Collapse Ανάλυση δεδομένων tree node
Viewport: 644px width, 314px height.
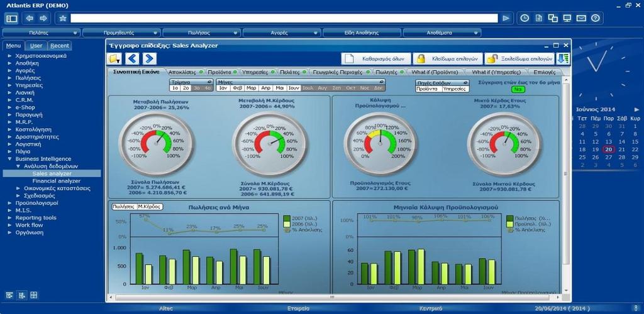click(x=18, y=166)
